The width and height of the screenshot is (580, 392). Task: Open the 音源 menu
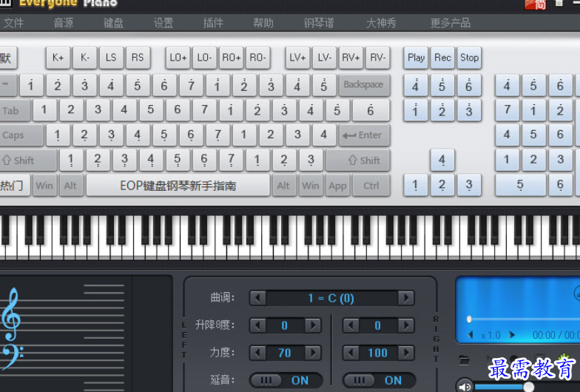(x=64, y=23)
